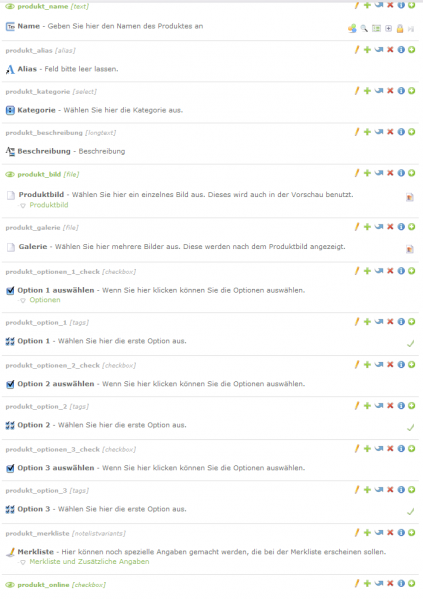
Task: Click the Galerie attribute row description
Action: tap(200, 247)
